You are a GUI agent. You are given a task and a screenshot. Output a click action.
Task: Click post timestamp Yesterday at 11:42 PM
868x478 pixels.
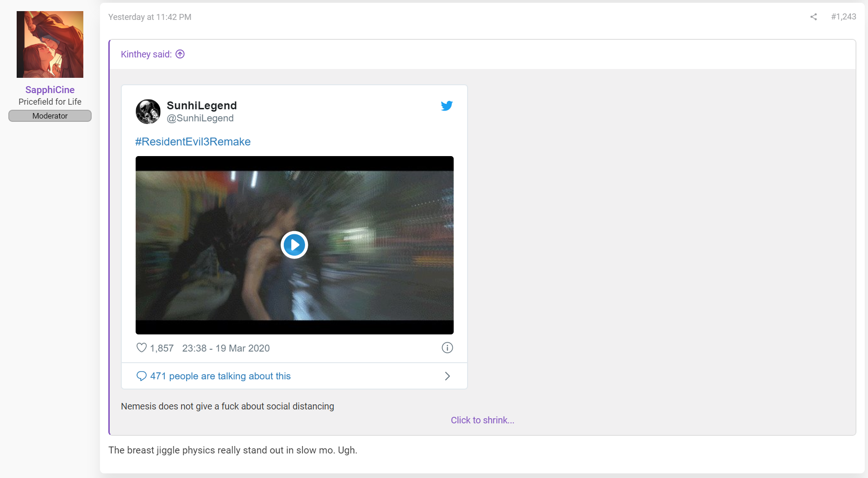tap(150, 17)
